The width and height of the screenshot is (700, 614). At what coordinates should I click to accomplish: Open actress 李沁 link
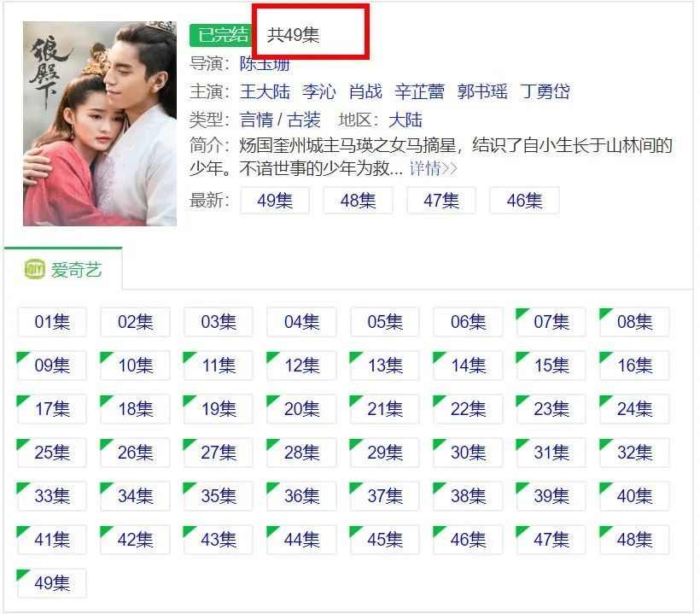pyautogui.click(x=318, y=91)
